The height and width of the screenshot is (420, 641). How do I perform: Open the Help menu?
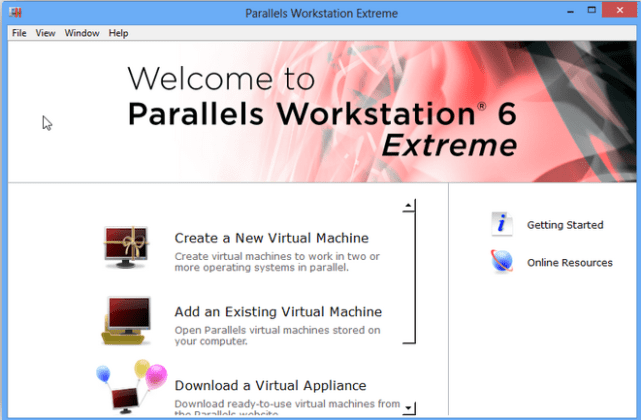pyautogui.click(x=118, y=33)
